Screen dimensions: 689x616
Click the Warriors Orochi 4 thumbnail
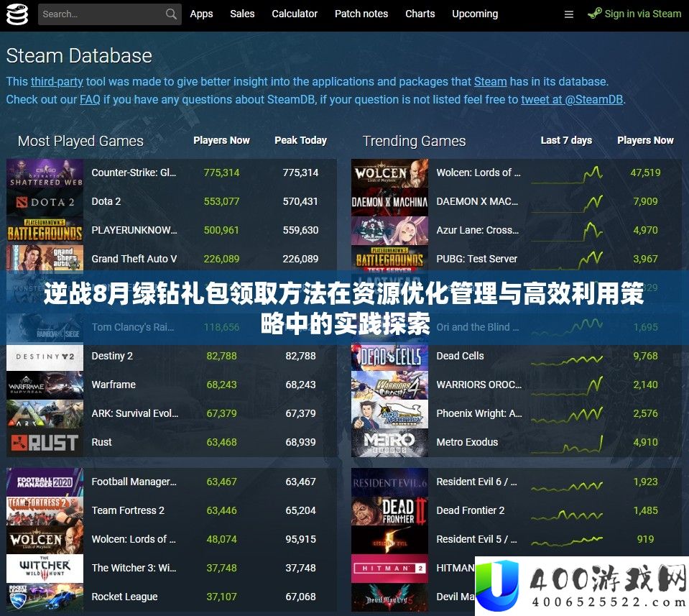pyautogui.click(x=389, y=385)
